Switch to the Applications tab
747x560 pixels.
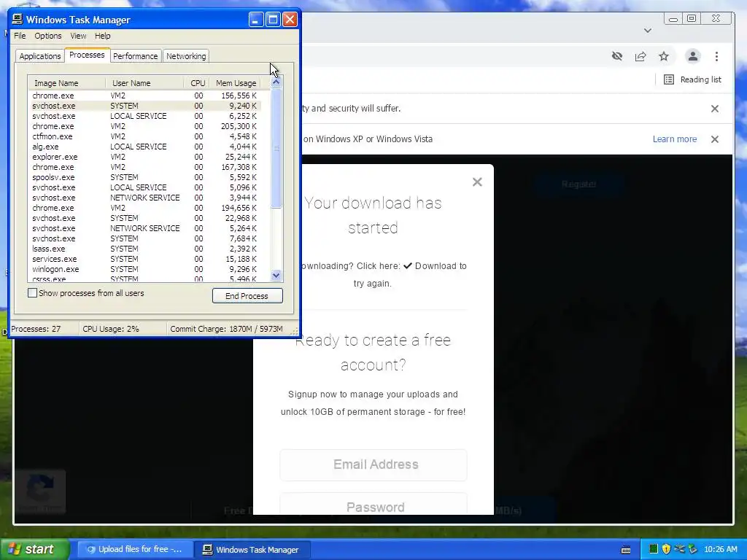(x=40, y=56)
